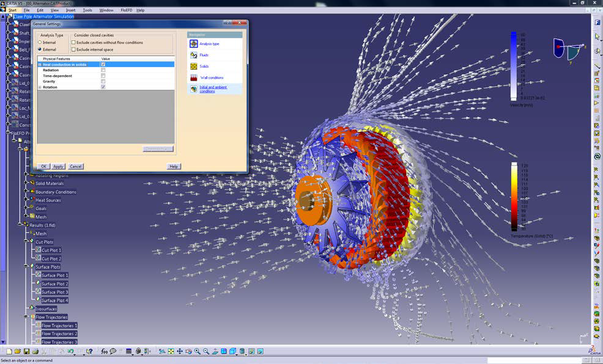
Task: Toggle the Radiation value checkbox
Action: click(103, 70)
